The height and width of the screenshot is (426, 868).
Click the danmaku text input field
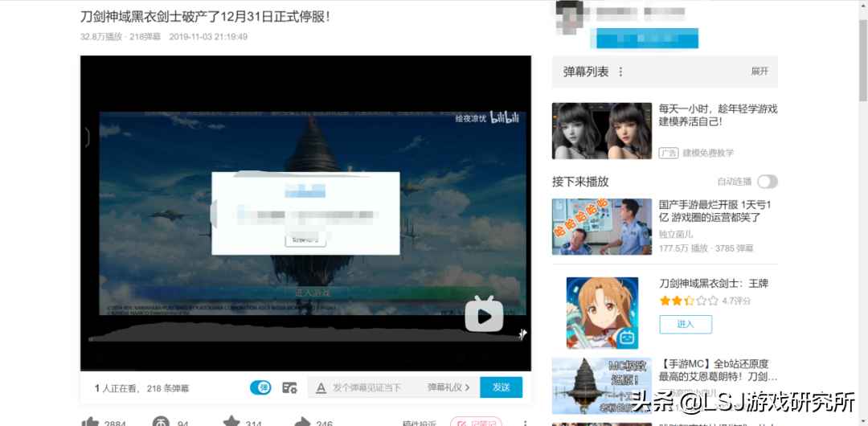pyautogui.click(x=374, y=387)
